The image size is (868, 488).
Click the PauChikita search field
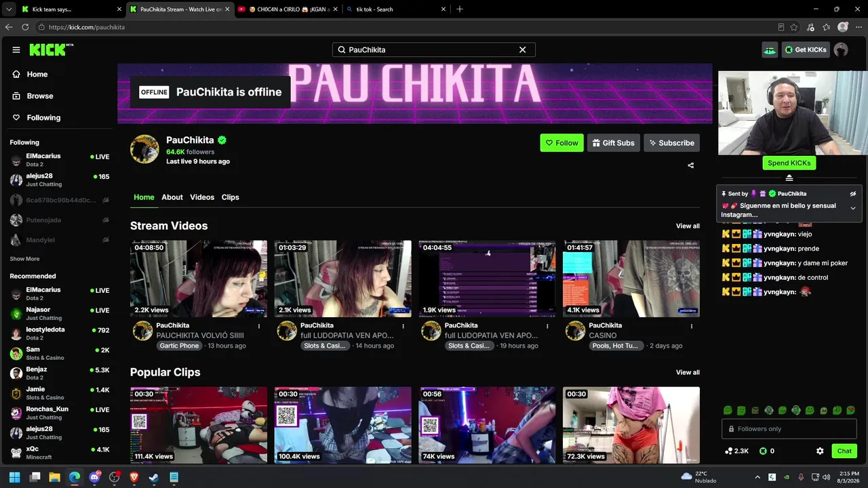[433, 49]
